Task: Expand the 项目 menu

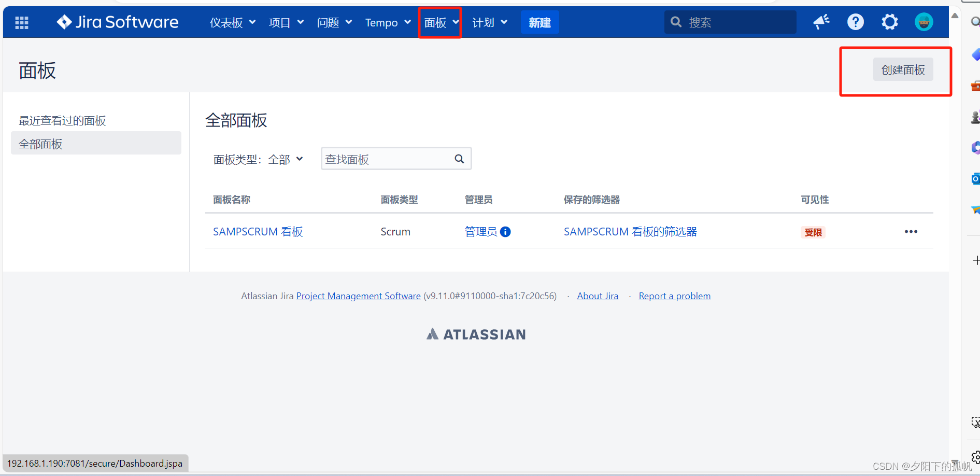Action: tap(286, 22)
